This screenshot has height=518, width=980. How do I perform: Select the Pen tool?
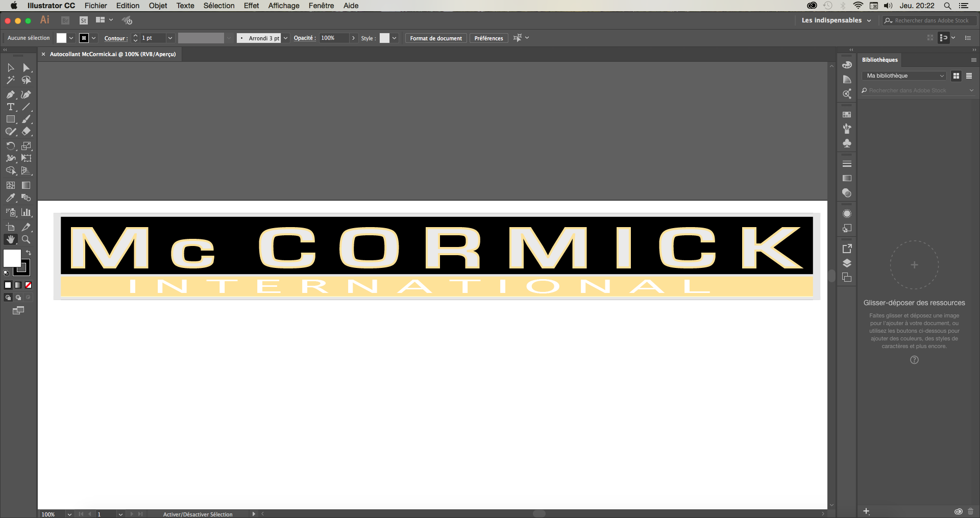click(11, 94)
